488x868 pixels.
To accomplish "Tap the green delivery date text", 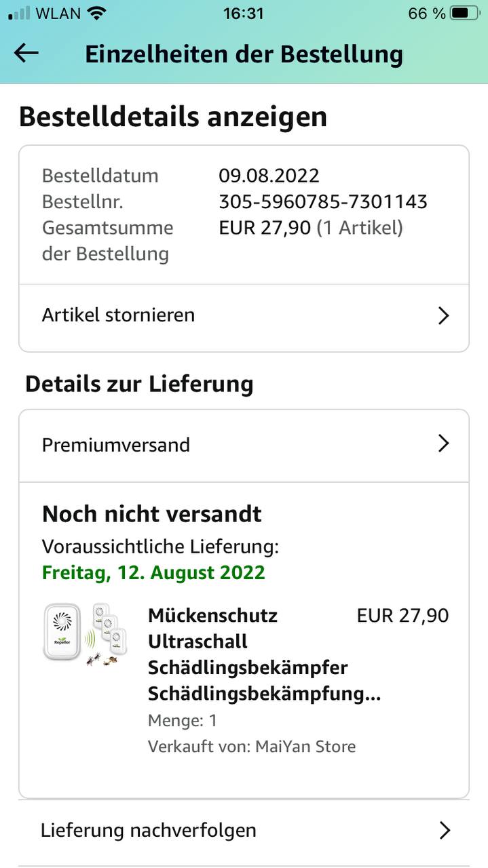I will (153, 572).
